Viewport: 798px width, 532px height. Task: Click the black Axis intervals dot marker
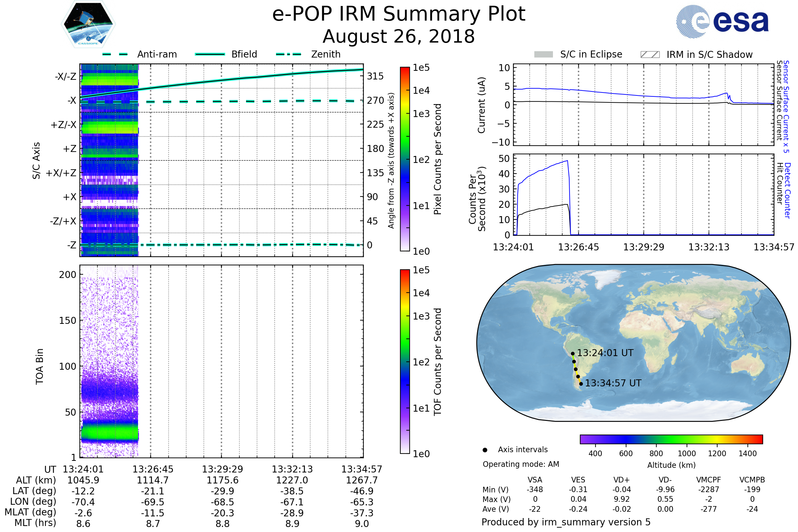coord(485,450)
